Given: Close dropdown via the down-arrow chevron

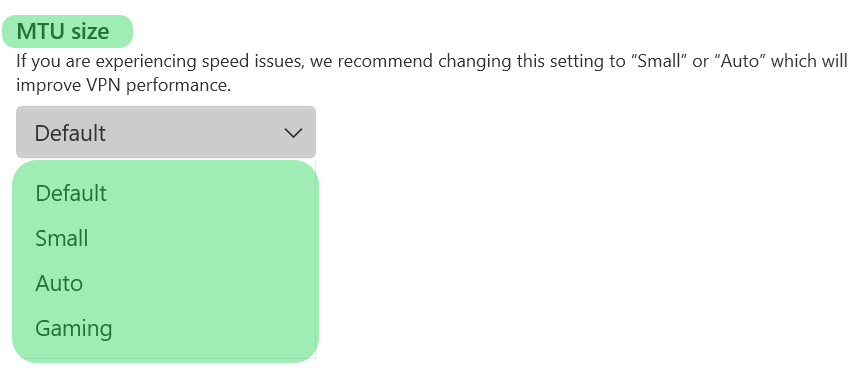Looking at the screenshot, I should tap(293, 133).
